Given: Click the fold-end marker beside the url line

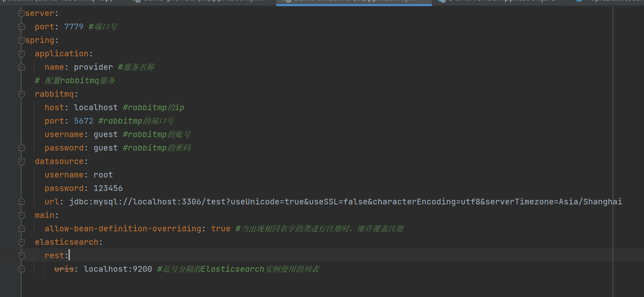Looking at the screenshot, I should coord(22,202).
